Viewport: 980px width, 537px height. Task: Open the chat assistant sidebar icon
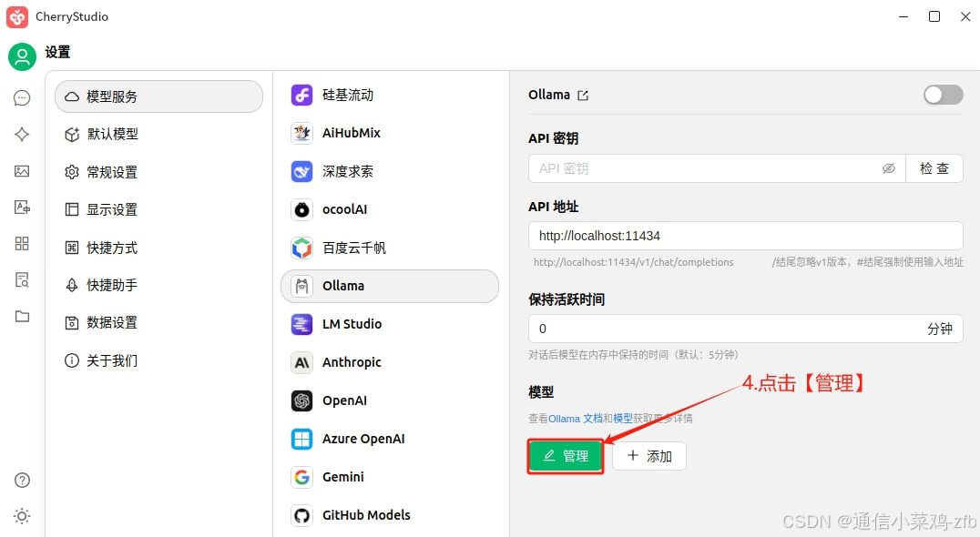pyautogui.click(x=22, y=98)
